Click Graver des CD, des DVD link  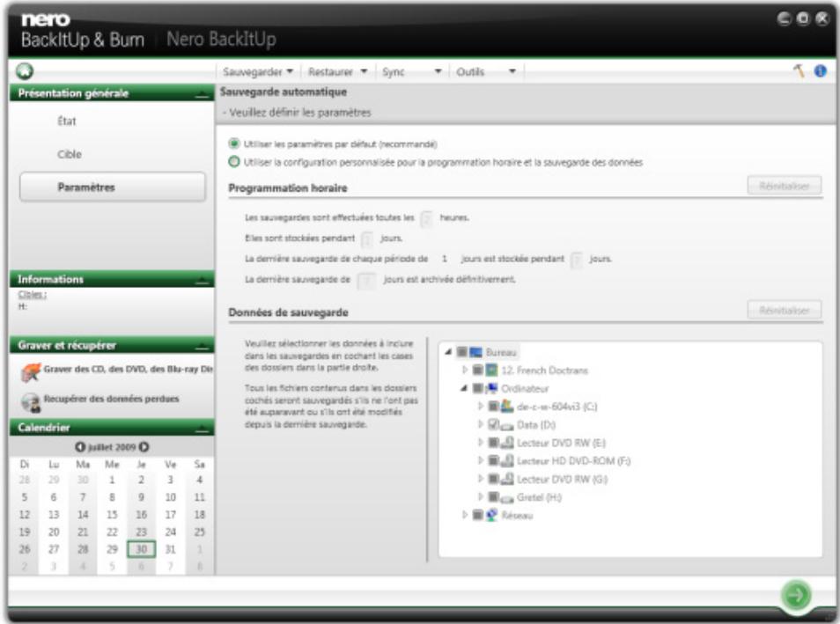(128, 369)
